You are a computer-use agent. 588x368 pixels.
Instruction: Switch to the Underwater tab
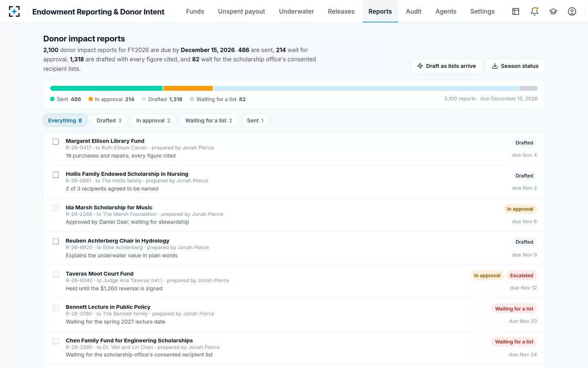point(296,11)
